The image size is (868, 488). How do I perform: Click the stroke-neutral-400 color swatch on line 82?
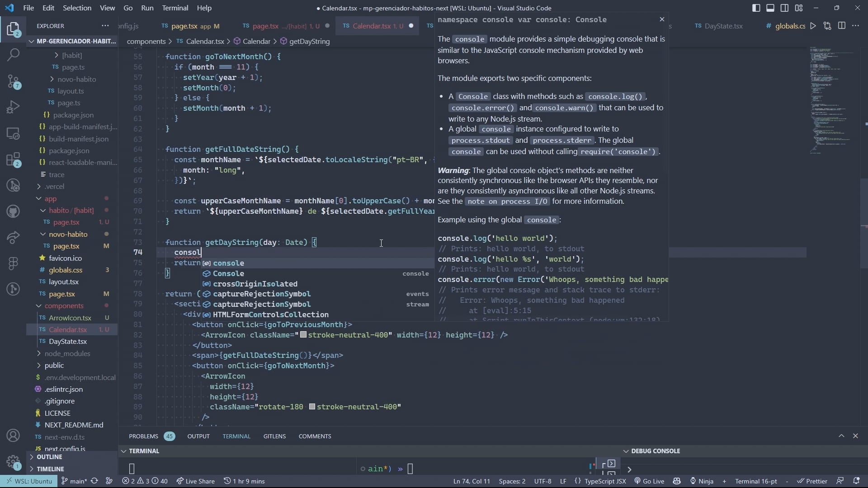click(x=303, y=335)
